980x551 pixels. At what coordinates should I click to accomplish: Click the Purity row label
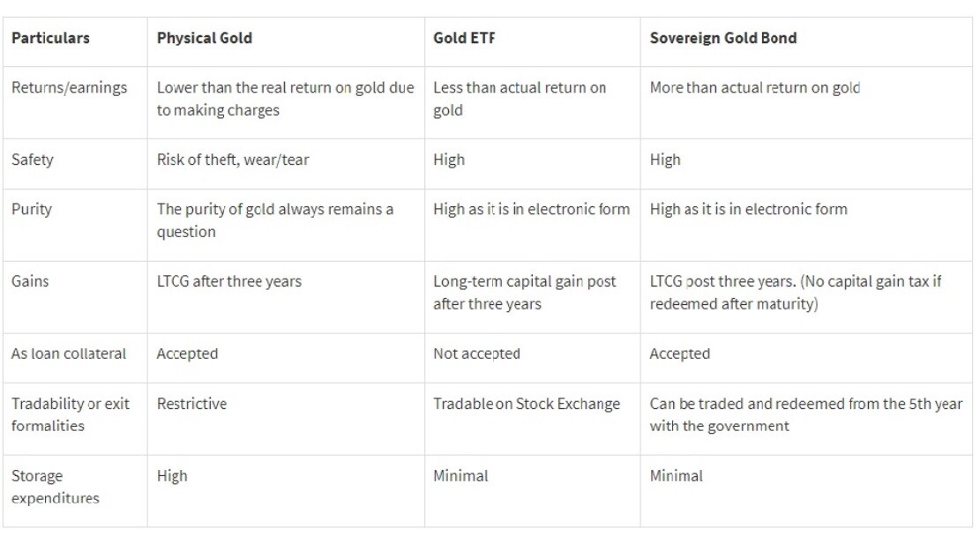pos(32,209)
